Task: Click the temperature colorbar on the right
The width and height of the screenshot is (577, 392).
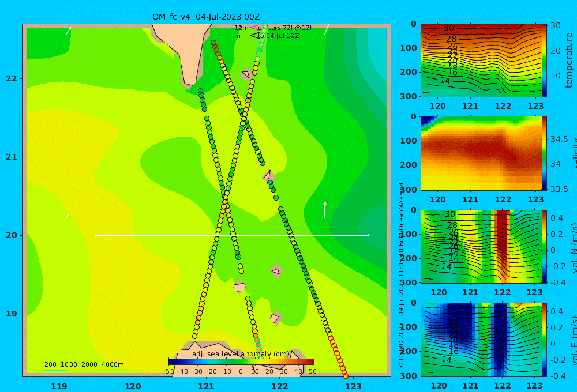Action: pyautogui.click(x=545, y=61)
